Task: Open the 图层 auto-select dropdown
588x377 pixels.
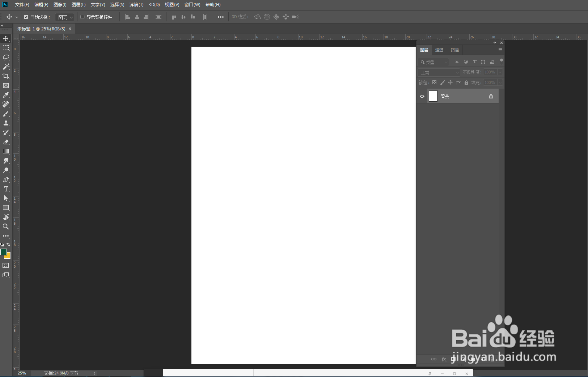Action: coord(65,17)
